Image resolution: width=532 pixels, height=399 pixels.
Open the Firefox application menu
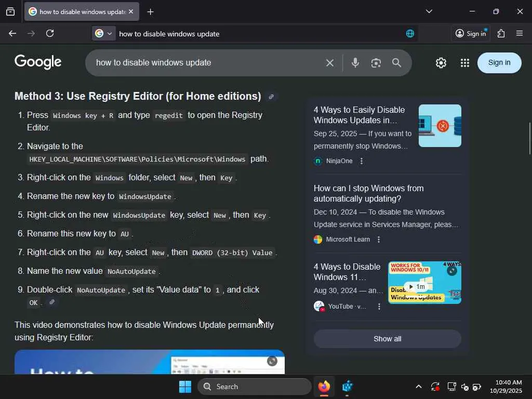tap(520, 33)
